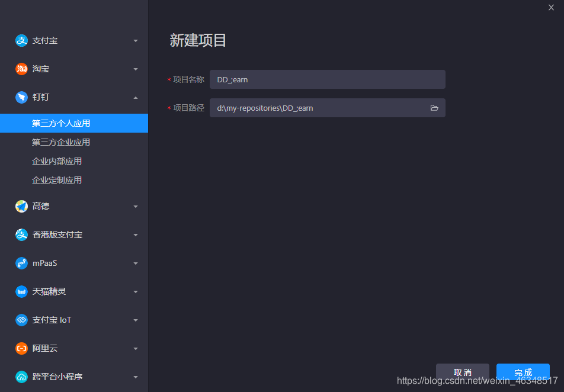Click the 天猫精灵 icon in sidebar
The image size is (564, 392).
(x=21, y=291)
